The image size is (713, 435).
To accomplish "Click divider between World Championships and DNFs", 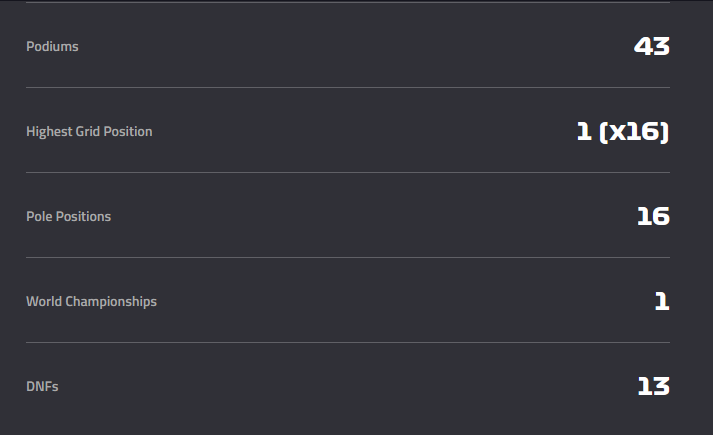I will click(x=347, y=342).
